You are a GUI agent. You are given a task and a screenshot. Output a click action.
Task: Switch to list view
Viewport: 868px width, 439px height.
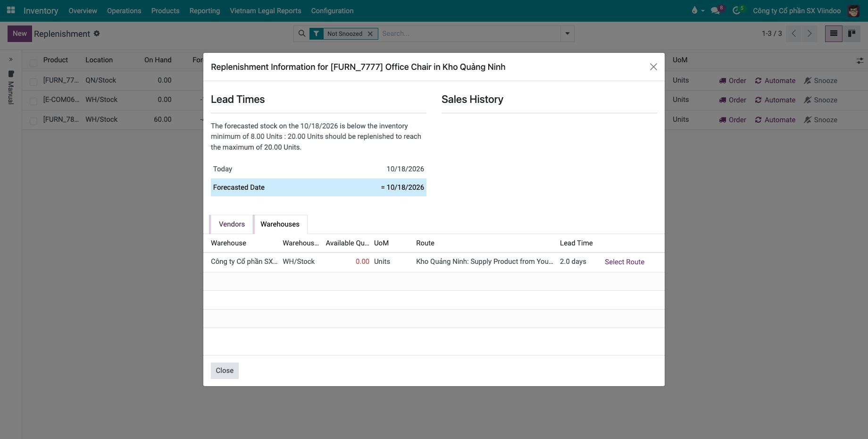point(834,34)
